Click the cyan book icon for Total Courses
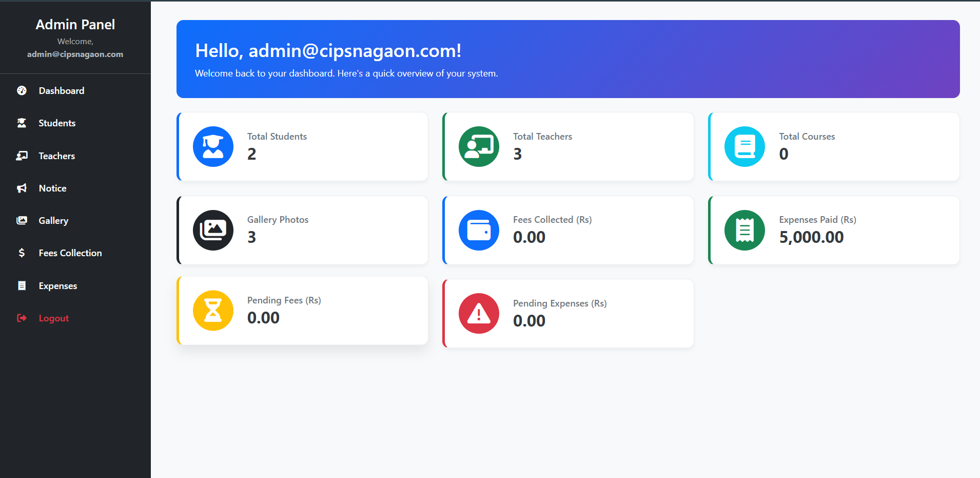The height and width of the screenshot is (478, 980). click(x=744, y=147)
